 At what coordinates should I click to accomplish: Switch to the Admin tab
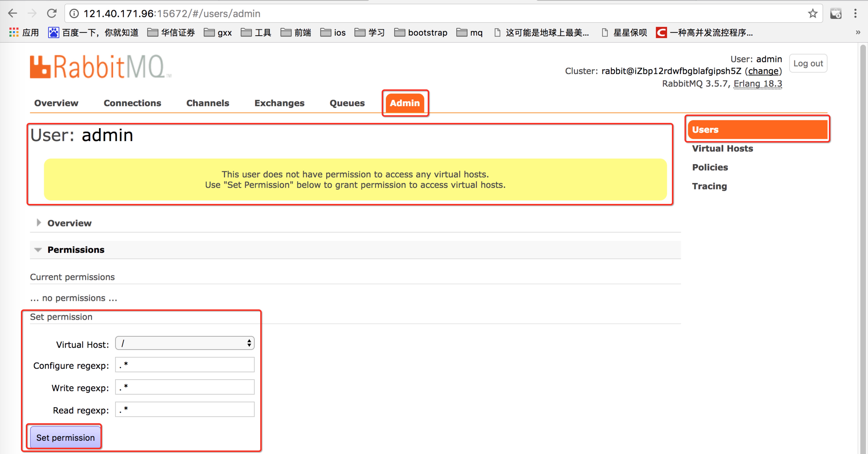(405, 103)
